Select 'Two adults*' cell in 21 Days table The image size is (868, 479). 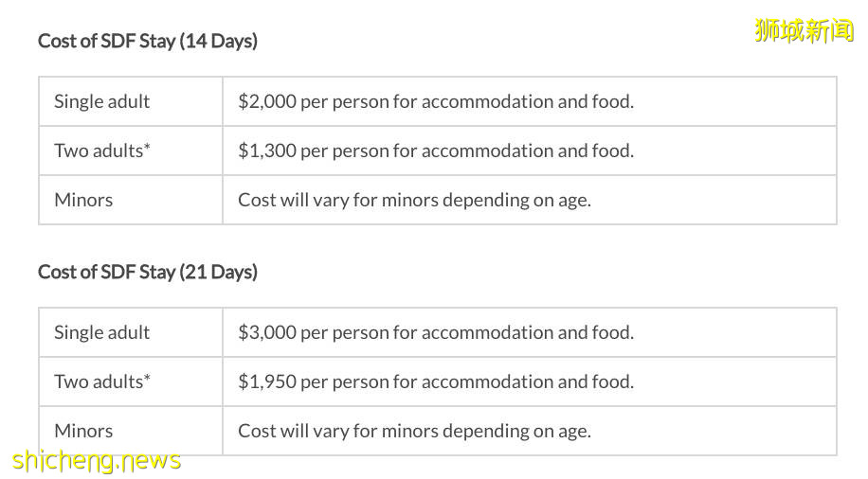pos(102,381)
